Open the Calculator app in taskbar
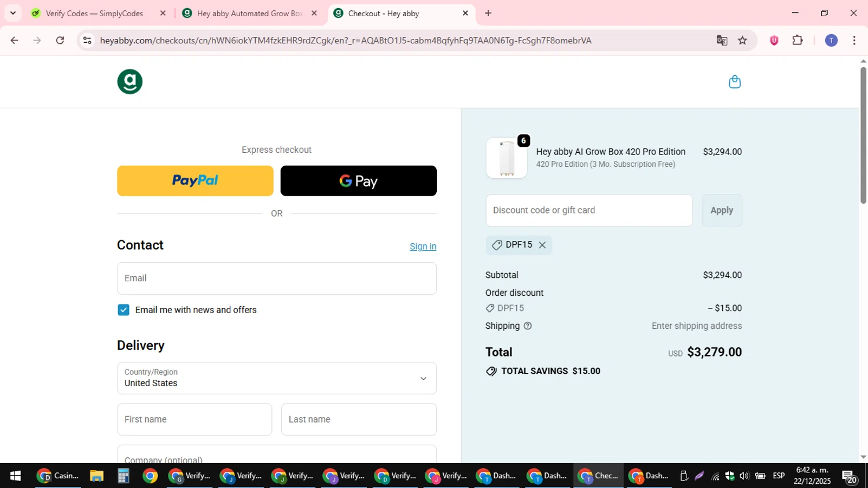868x488 pixels. point(123,476)
